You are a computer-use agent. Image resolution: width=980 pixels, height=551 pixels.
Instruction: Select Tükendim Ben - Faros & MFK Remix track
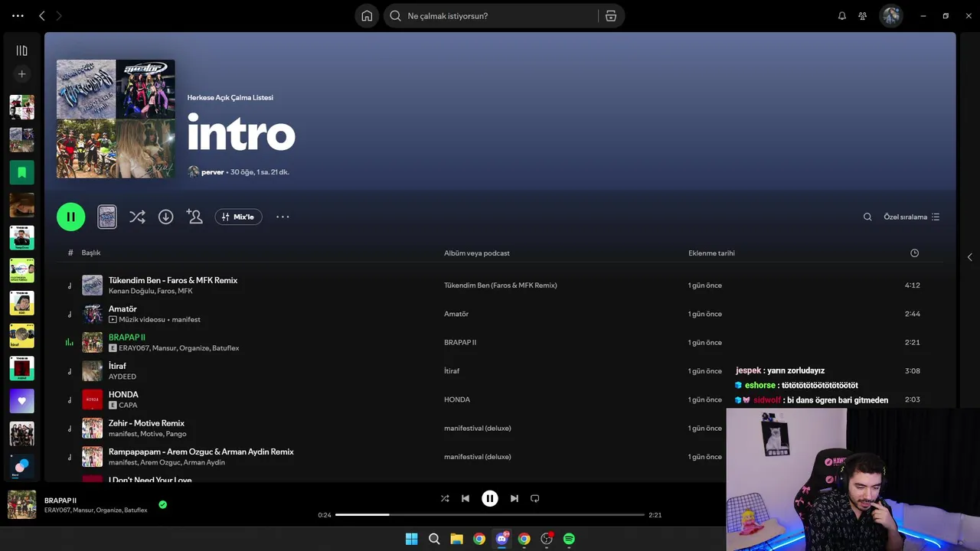pyautogui.click(x=173, y=280)
